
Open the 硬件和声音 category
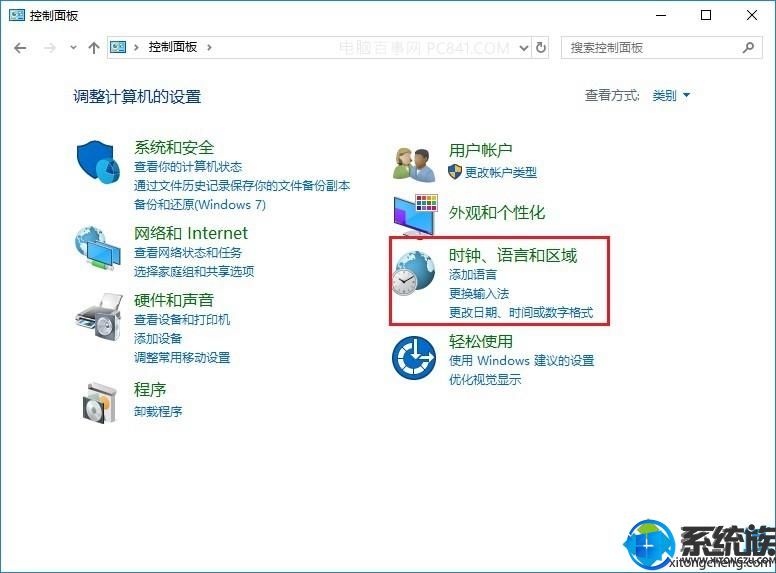coord(174,300)
